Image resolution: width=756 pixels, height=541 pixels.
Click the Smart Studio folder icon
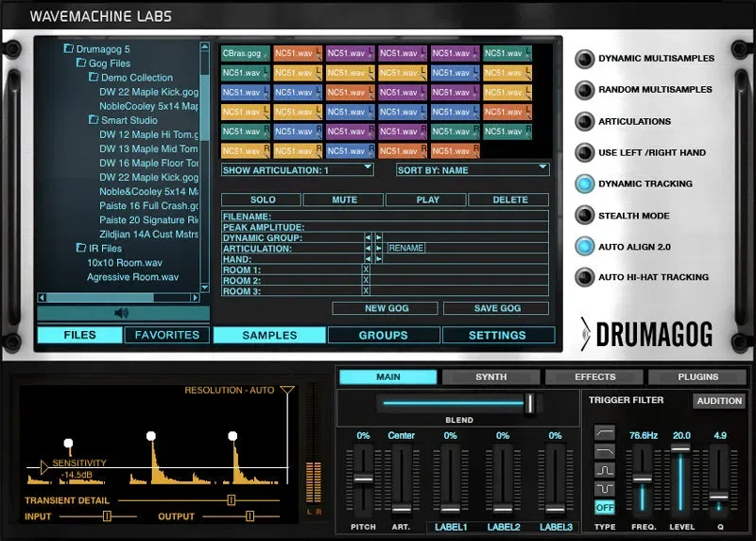click(x=94, y=119)
